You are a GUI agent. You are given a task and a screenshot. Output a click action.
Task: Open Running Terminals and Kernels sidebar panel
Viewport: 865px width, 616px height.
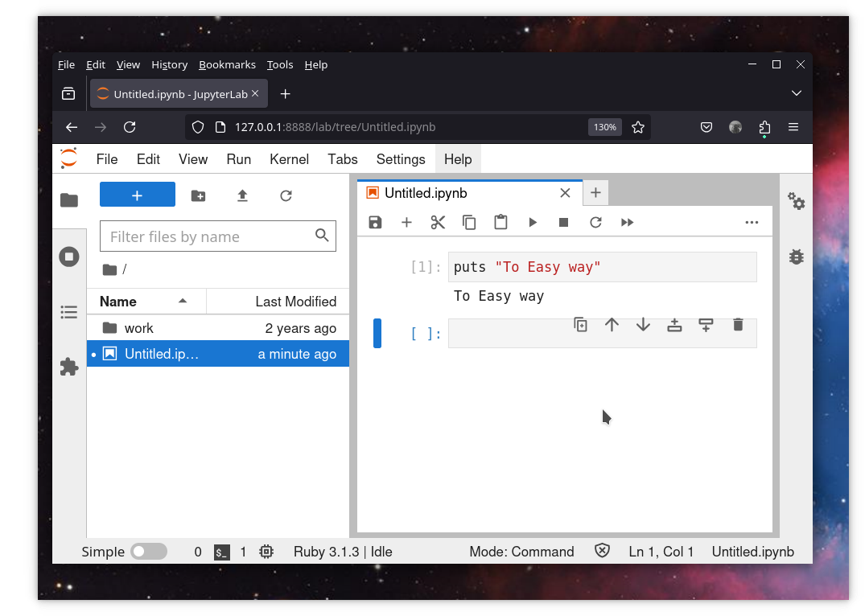[x=69, y=257]
